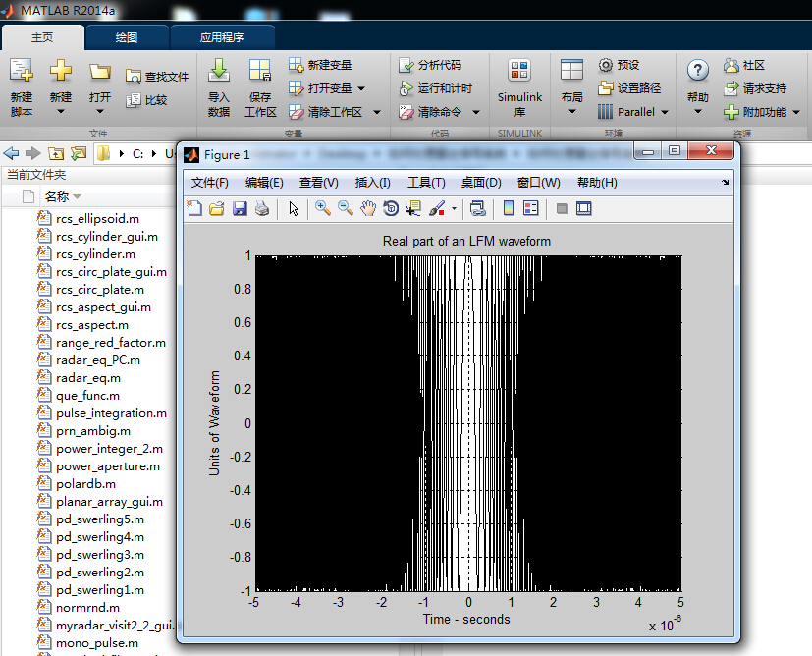The height and width of the screenshot is (656, 812).
Task: Expand Clear Commands (清除命令) dropdown
Action: [476, 112]
